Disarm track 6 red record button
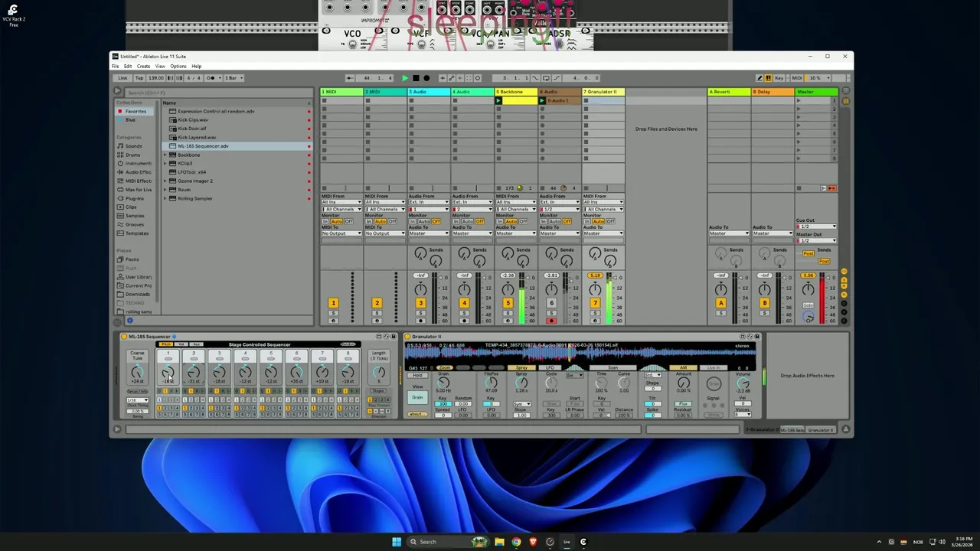The image size is (980, 551). pos(551,321)
